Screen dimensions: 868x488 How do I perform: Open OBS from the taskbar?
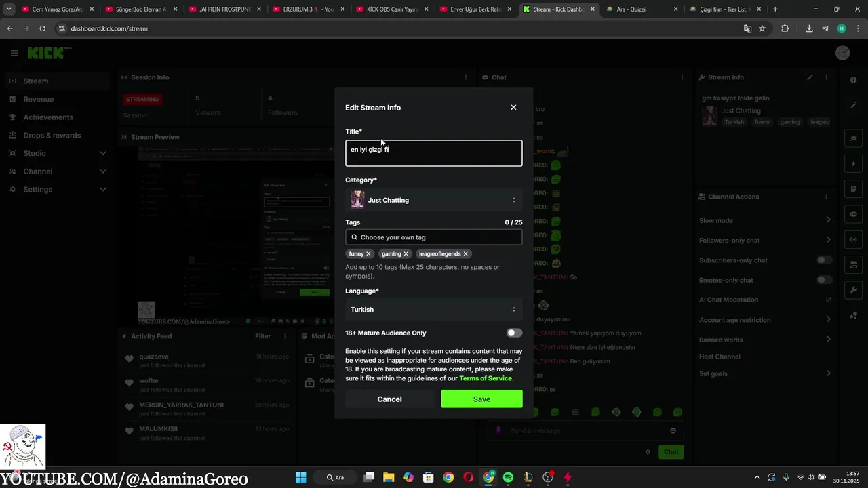point(548,477)
